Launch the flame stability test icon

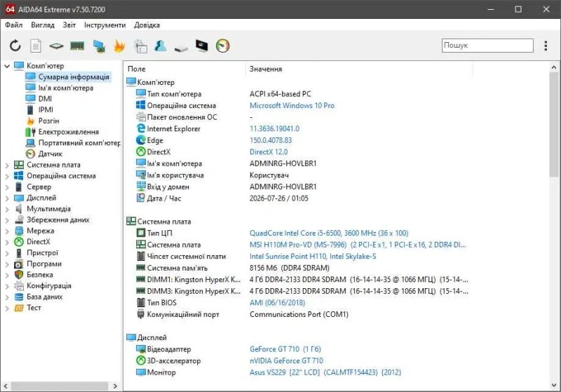[119, 46]
